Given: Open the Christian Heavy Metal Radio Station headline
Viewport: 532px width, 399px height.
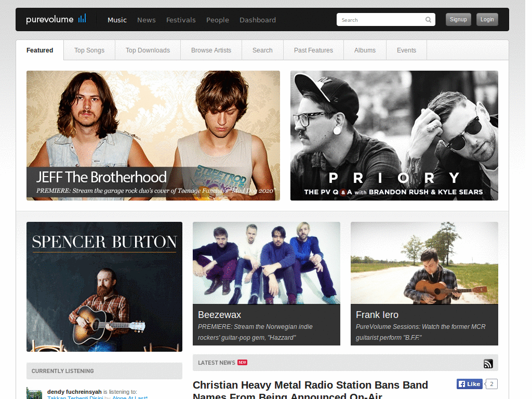Looking at the screenshot, I should click(310, 390).
